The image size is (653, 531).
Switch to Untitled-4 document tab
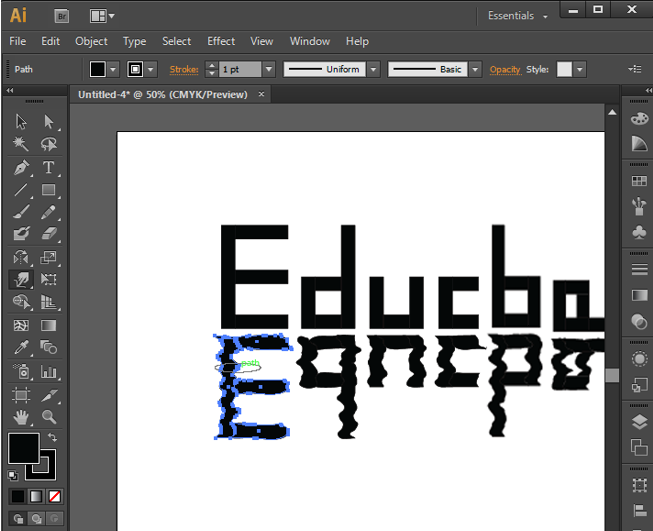162,95
